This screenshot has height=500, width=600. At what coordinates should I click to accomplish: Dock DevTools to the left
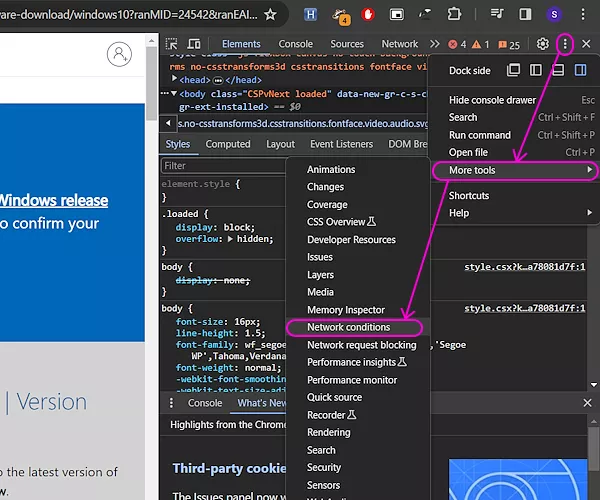coord(536,70)
